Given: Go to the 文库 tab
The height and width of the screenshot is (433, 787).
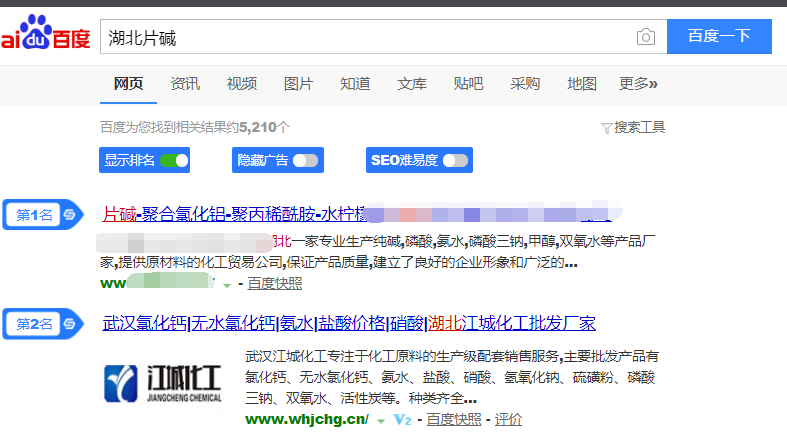Looking at the screenshot, I should coord(412,83).
